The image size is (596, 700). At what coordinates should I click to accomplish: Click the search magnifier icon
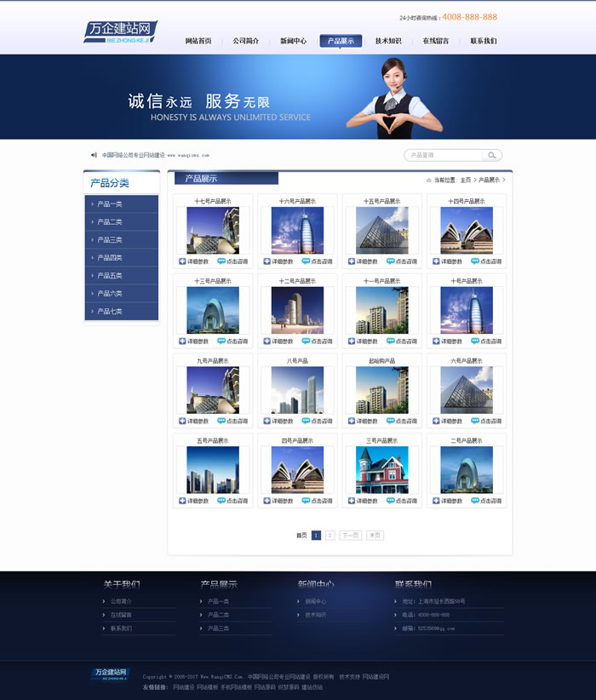491,155
